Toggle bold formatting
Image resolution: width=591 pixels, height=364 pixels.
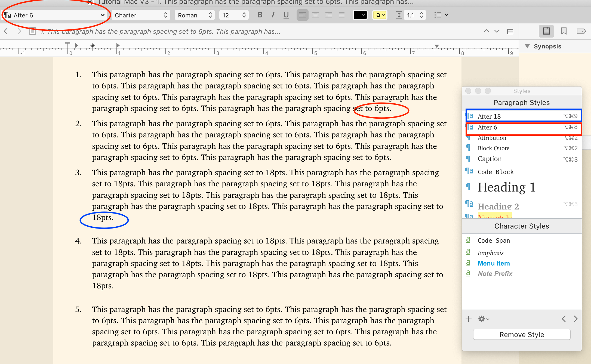click(x=260, y=15)
